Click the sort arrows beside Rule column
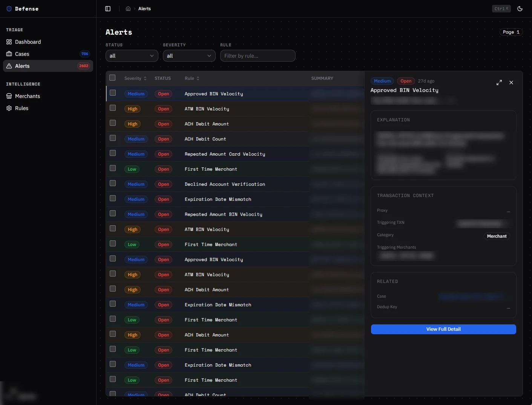 point(198,78)
